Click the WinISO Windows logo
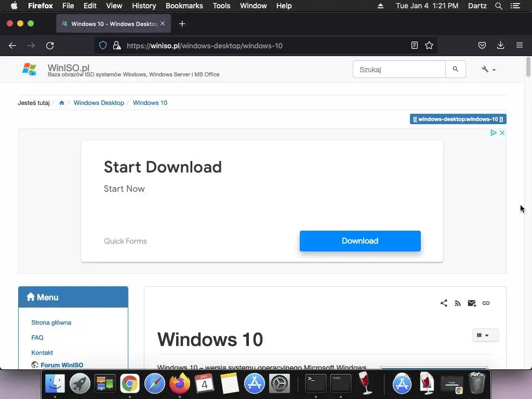 [x=29, y=69]
